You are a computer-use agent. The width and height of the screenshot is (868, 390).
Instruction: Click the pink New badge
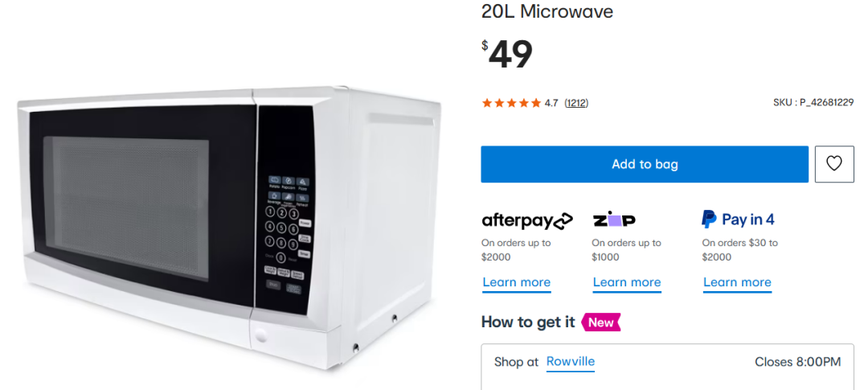pos(600,322)
